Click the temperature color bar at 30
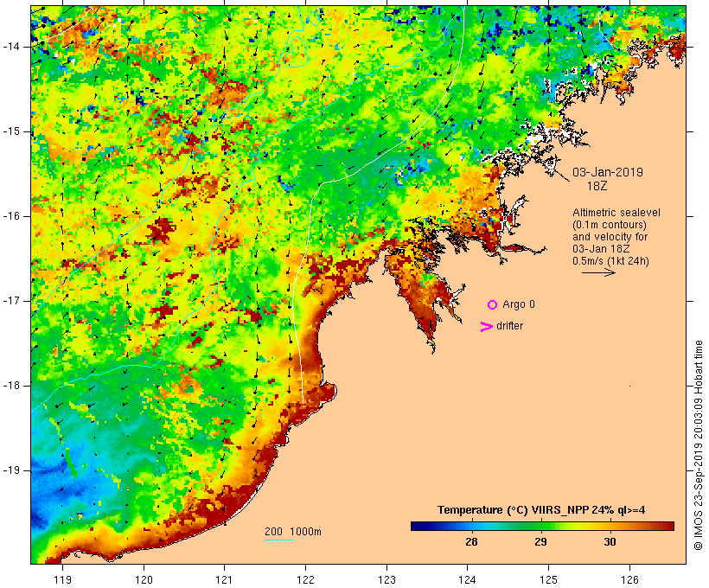 pos(610,526)
